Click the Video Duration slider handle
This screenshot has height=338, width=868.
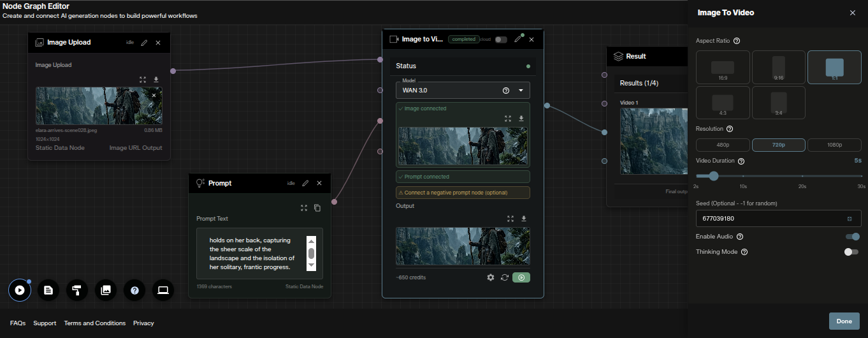point(714,176)
